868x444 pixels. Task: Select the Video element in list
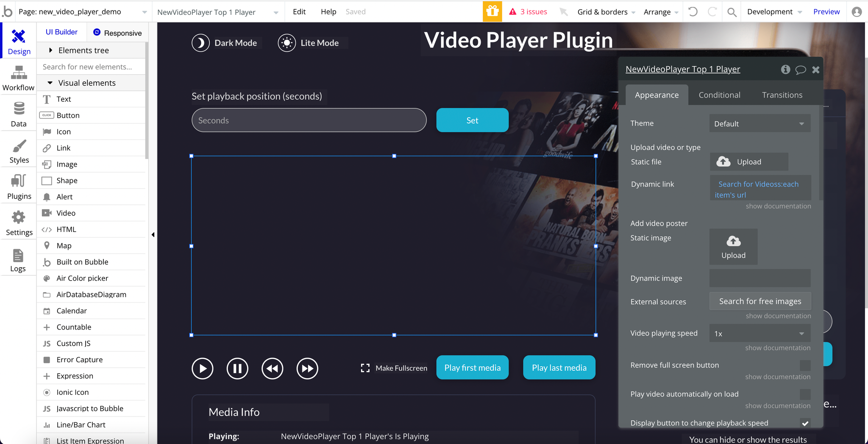pyautogui.click(x=91, y=213)
